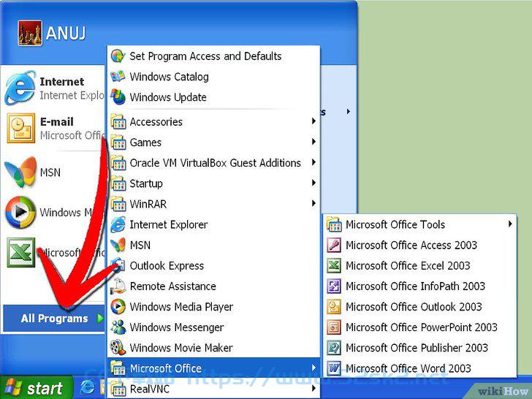Screen dimensions: 532x399
Task: Expand the Games submenu arrow
Action: (x=313, y=142)
